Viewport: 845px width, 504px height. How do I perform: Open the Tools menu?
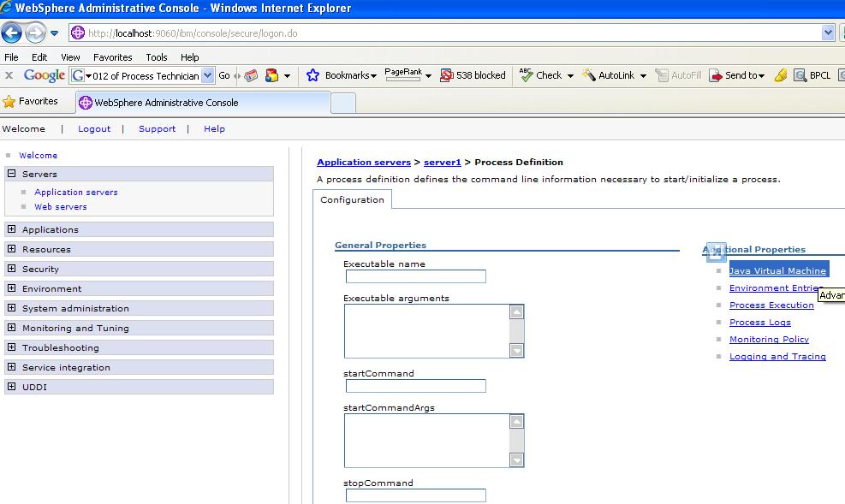click(x=156, y=57)
